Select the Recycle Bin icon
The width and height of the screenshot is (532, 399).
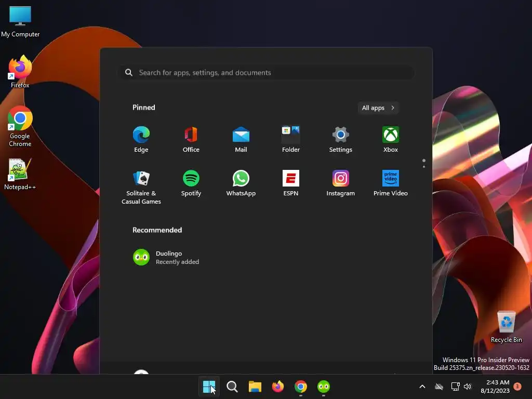coord(506,327)
